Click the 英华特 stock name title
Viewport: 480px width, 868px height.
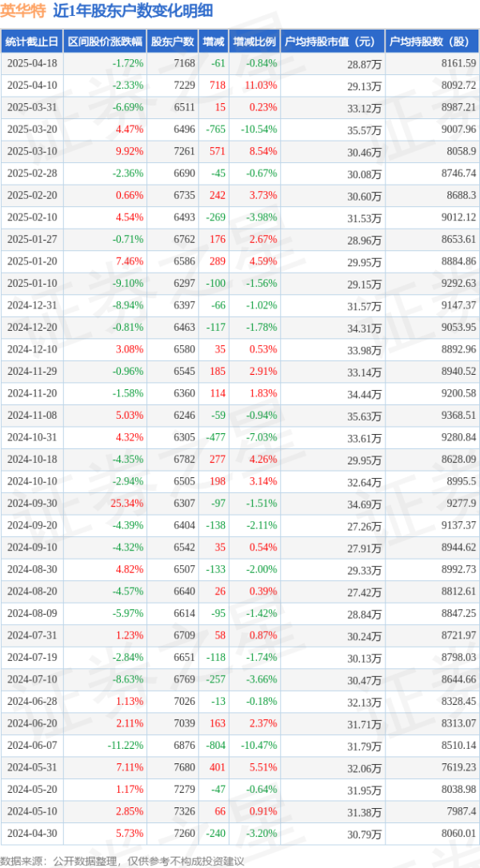[25, 10]
